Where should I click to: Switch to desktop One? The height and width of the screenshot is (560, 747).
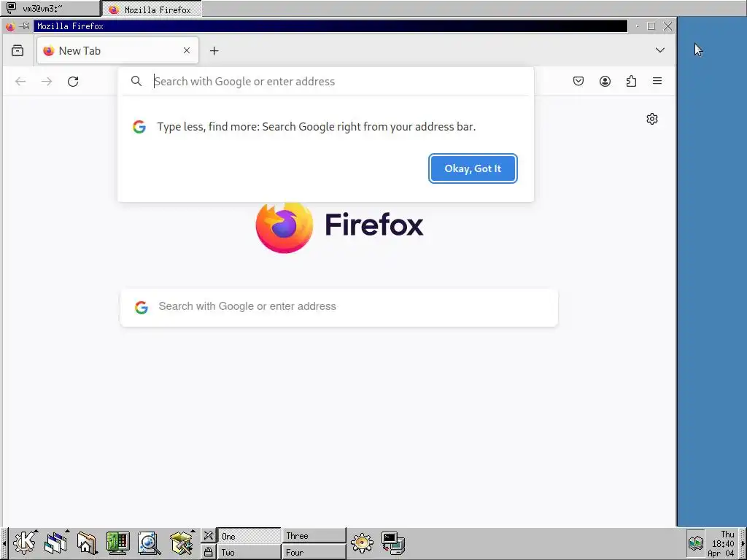[249, 536]
